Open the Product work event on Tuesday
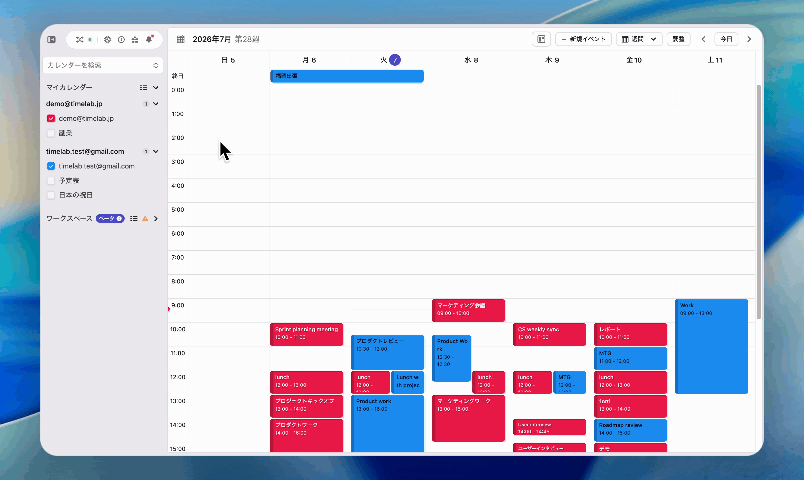This screenshot has width=804, height=480. click(387, 424)
